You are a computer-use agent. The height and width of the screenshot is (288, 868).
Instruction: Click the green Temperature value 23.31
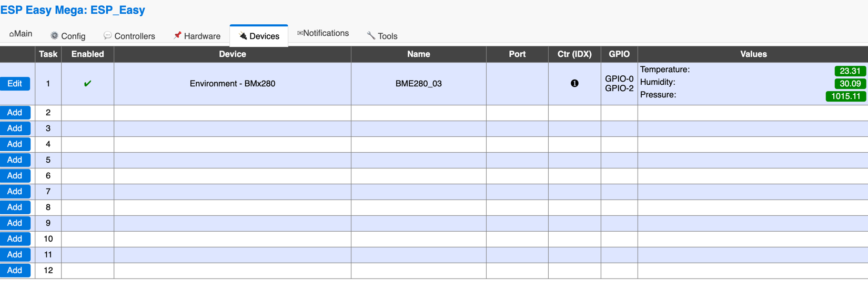pyautogui.click(x=850, y=71)
